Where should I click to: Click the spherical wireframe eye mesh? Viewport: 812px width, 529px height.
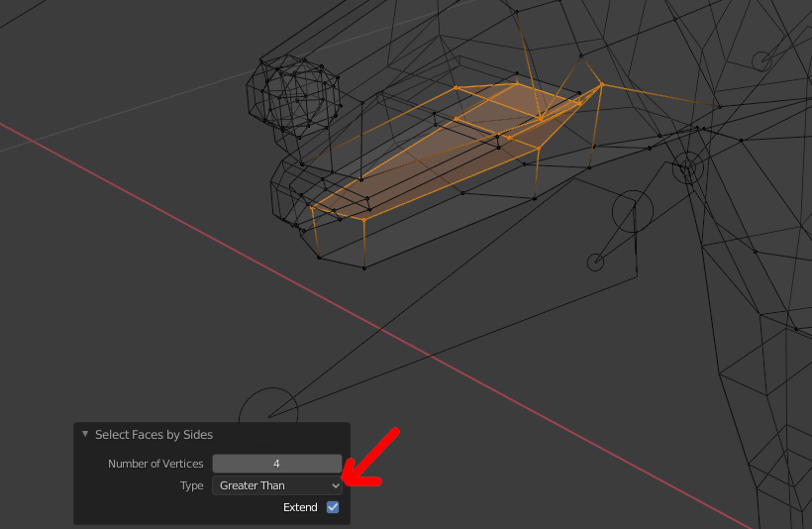(293, 92)
